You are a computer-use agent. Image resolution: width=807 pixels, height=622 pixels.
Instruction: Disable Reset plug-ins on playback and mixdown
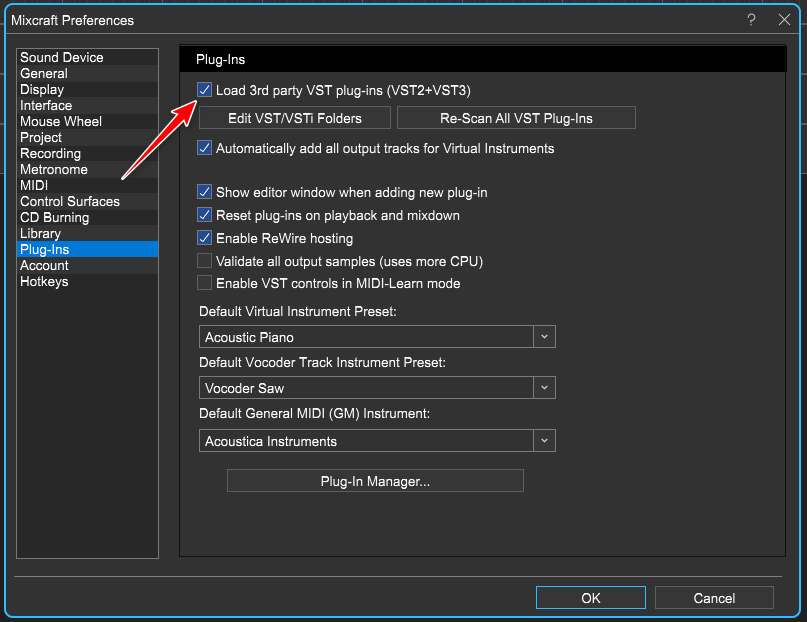[x=204, y=215]
